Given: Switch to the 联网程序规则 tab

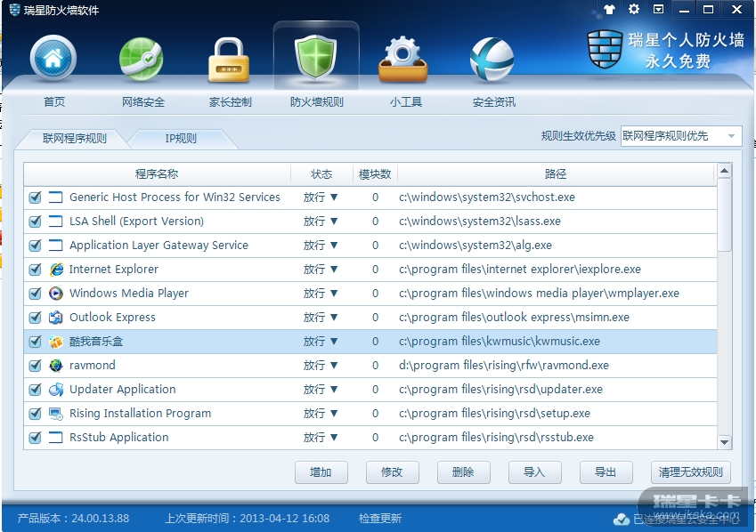Looking at the screenshot, I should (x=75, y=139).
